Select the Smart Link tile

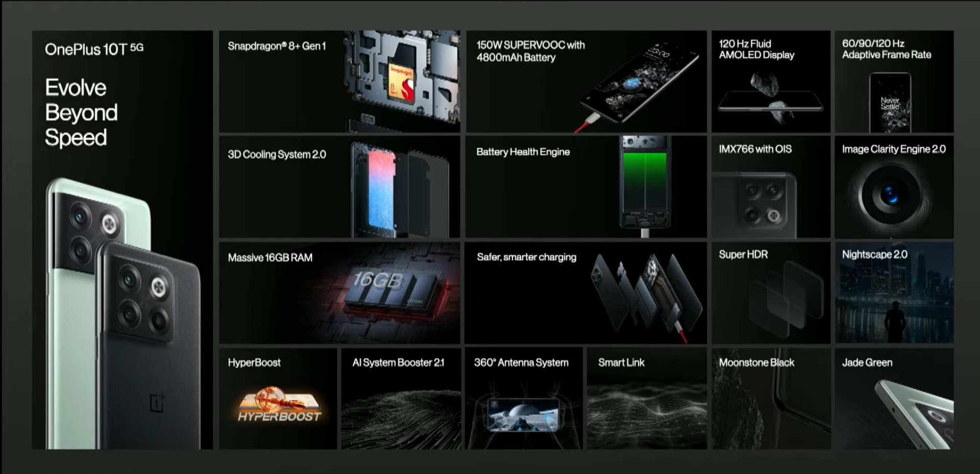tap(646, 398)
